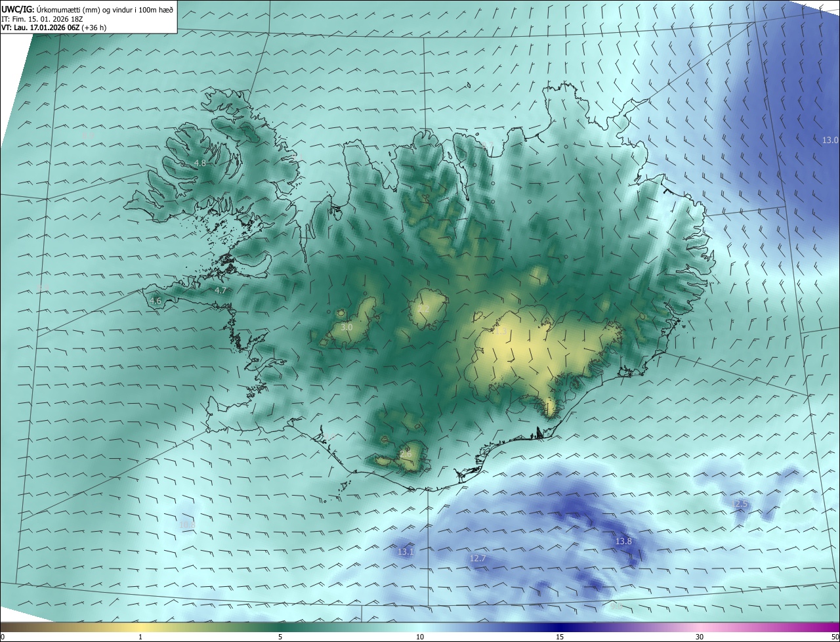The height and width of the screenshot is (642, 840).
Task: Click the 4.7 value label on the Snæfellsnes peninsula
Action: (x=220, y=290)
